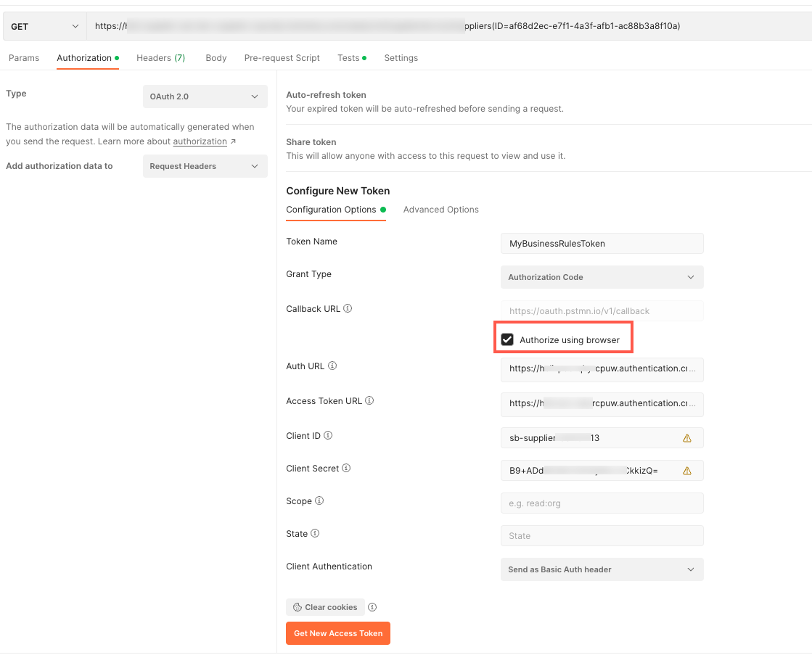The height and width of the screenshot is (655, 812).
Task: Click the info icon next to Callback URL
Action: [347, 308]
